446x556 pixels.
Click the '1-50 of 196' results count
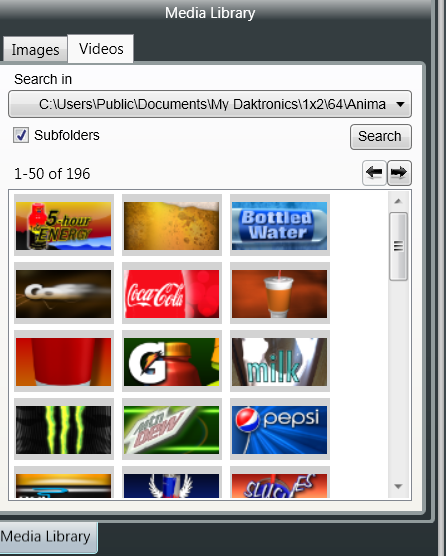[x=52, y=174]
